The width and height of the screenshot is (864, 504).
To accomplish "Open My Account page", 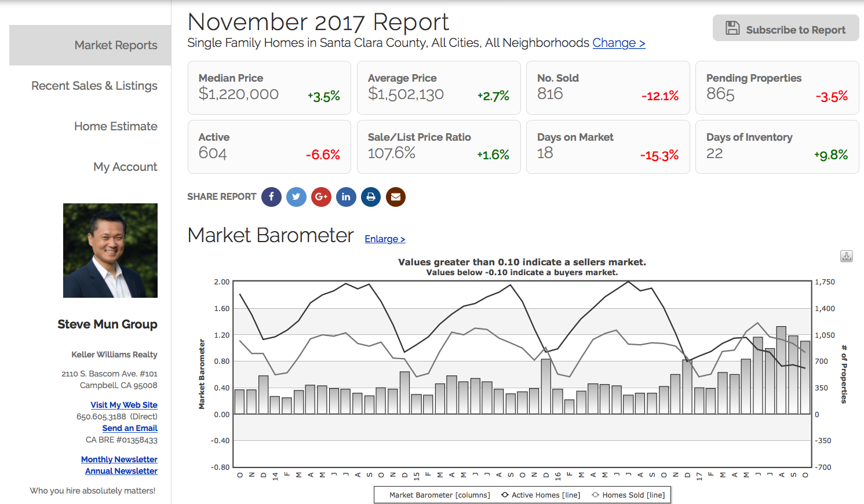I will [x=125, y=167].
